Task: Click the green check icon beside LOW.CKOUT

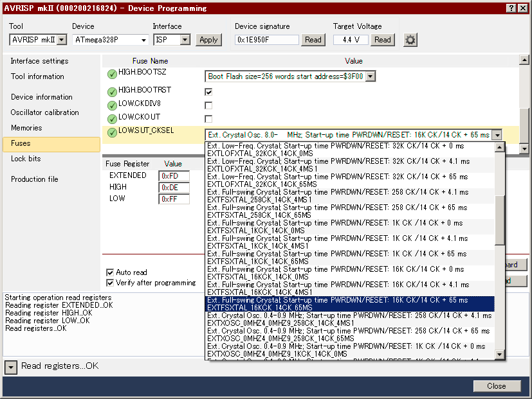Action: [112, 119]
